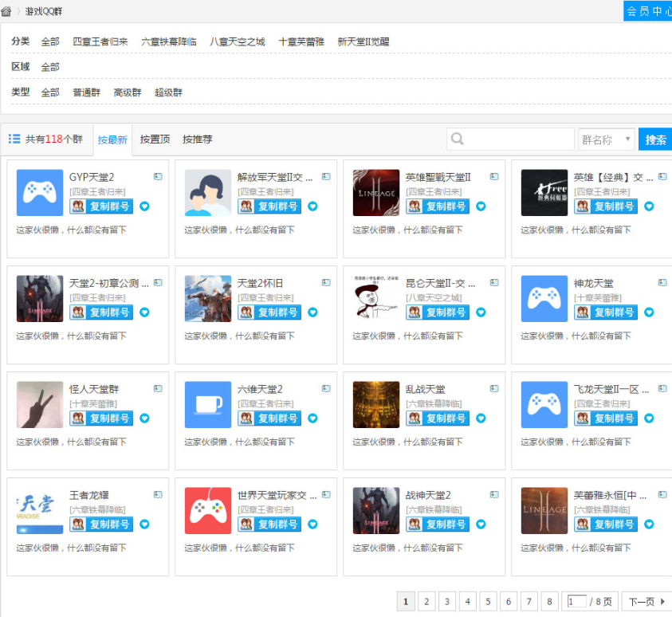
Task: Click the list icon beside group count
Action: (x=14, y=139)
